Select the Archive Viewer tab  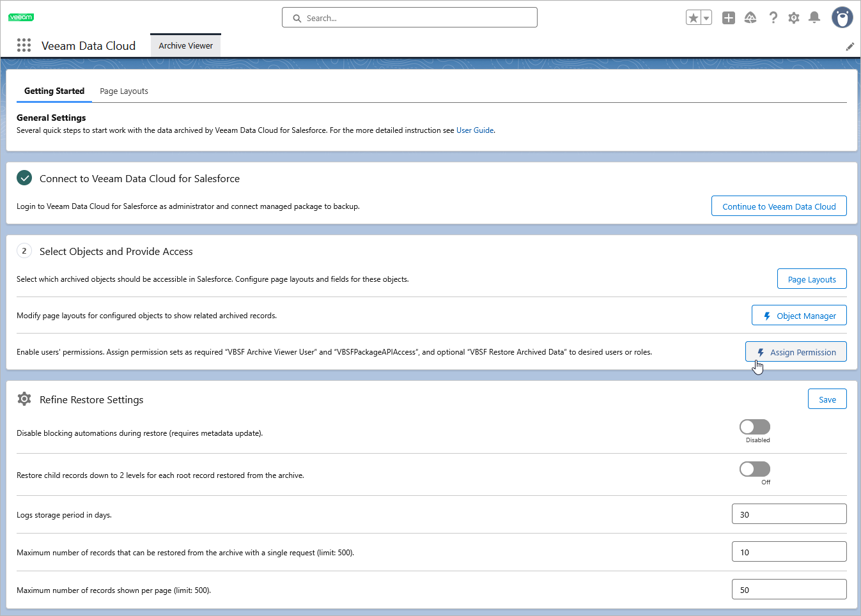click(x=185, y=46)
